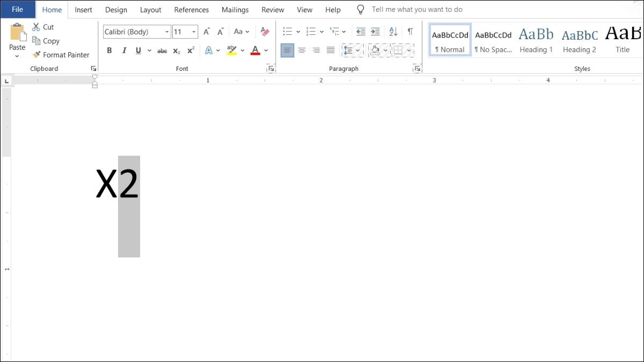Expand bullet library dropdown arrow
The height and width of the screenshot is (362, 644).
click(x=298, y=32)
